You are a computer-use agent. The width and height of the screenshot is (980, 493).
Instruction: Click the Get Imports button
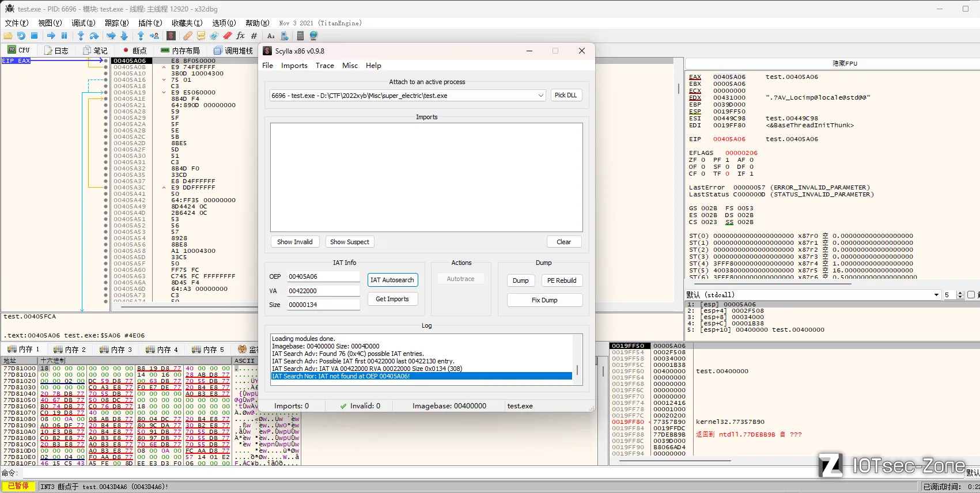pyautogui.click(x=392, y=299)
